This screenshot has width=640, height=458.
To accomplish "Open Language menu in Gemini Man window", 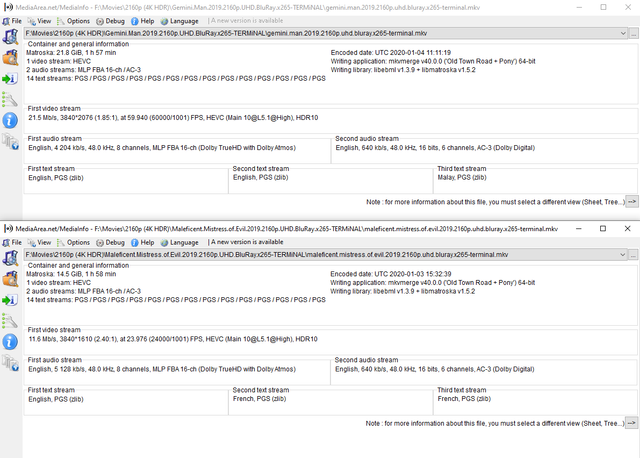I will click(179, 21).
